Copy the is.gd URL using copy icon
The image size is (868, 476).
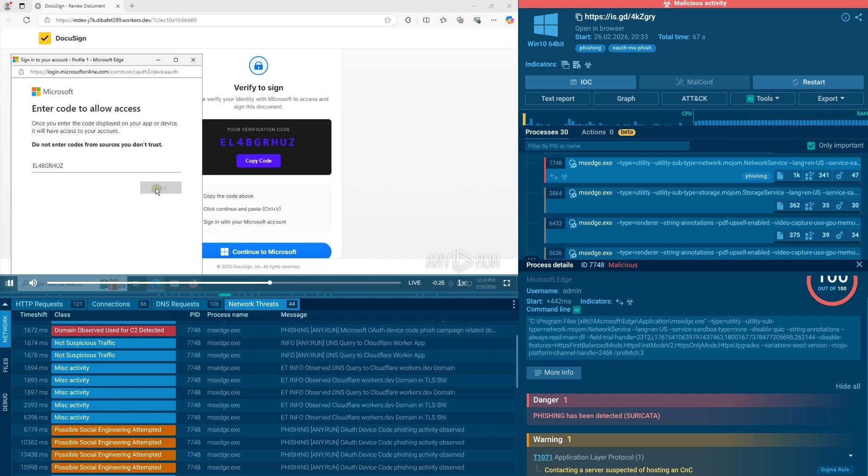tap(579, 17)
